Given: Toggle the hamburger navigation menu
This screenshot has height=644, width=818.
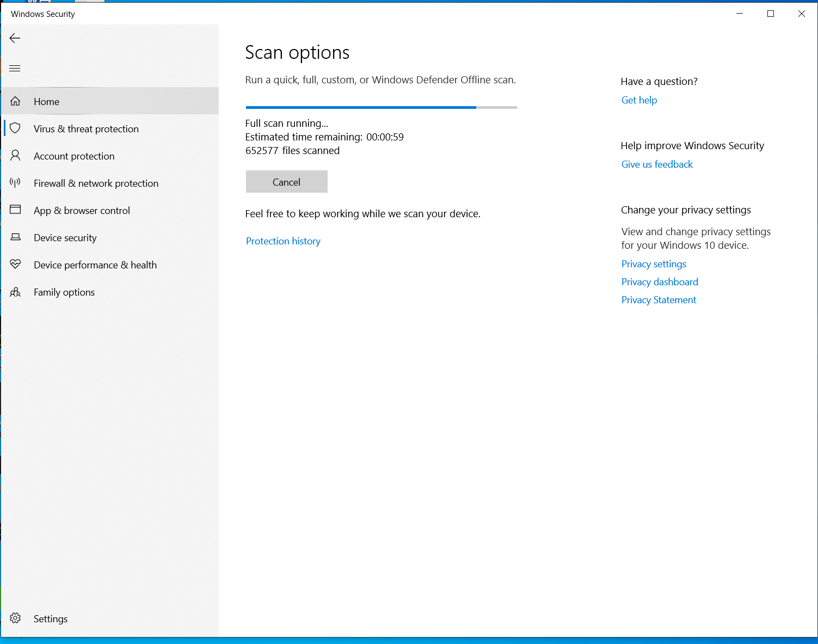Looking at the screenshot, I should tap(15, 68).
